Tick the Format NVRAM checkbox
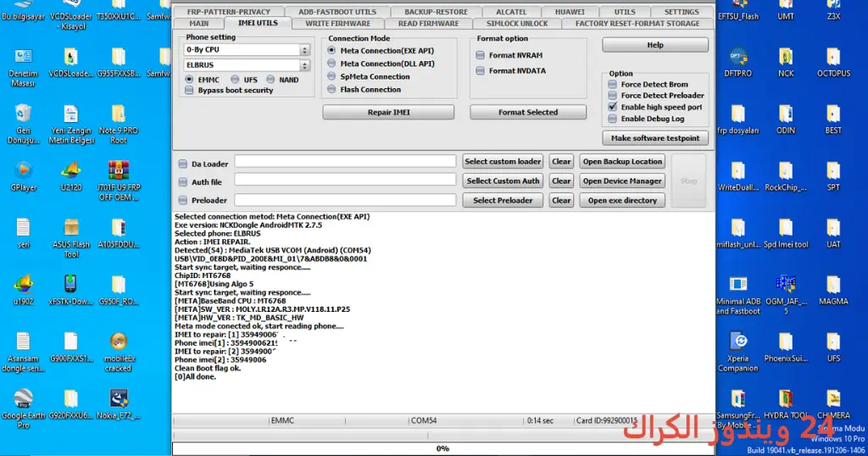The width and height of the screenshot is (868, 456). [480, 55]
